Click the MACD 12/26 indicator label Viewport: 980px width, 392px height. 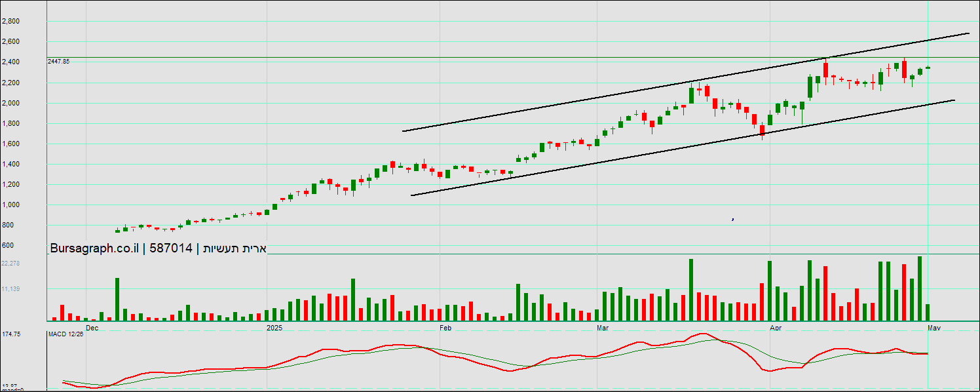coord(66,334)
